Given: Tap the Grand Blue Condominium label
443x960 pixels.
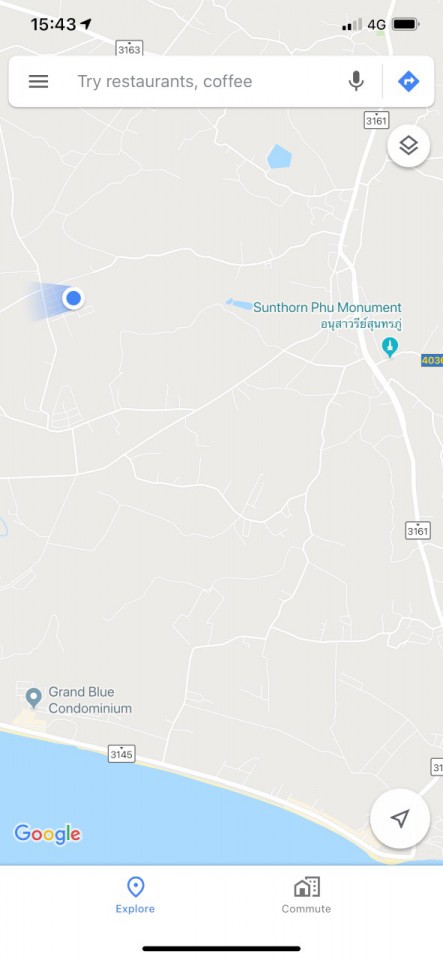Looking at the screenshot, I should pos(90,700).
